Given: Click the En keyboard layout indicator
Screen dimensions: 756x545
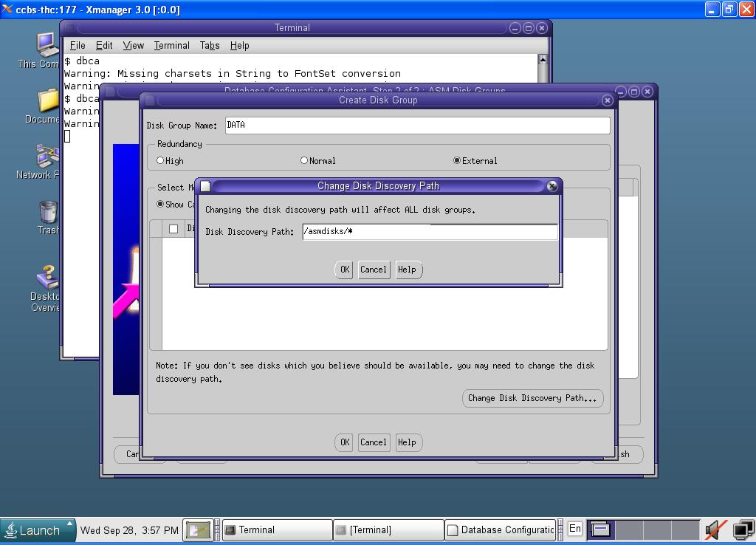Looking at the screenshot, I should pos(574,529).
